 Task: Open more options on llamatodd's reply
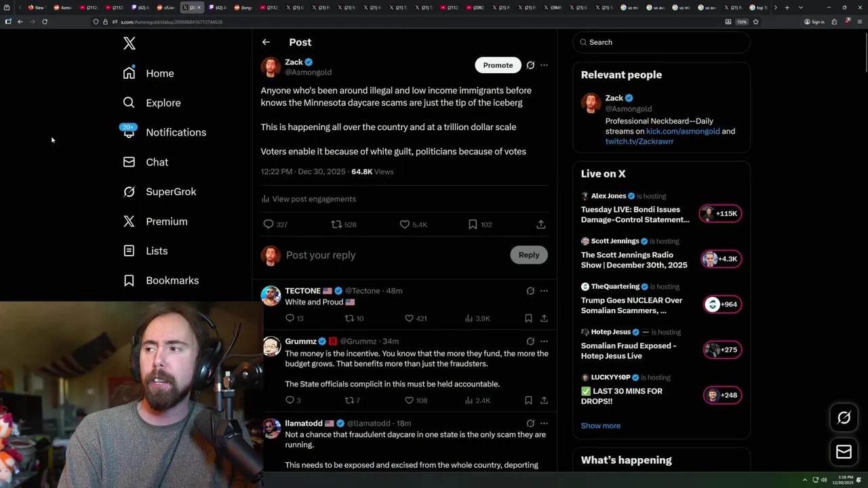(544, 424)
